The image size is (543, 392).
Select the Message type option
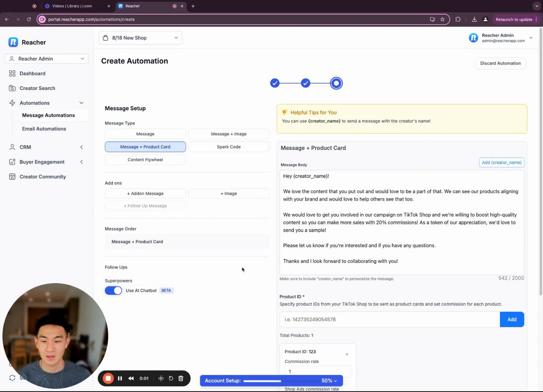click(145, 134)
